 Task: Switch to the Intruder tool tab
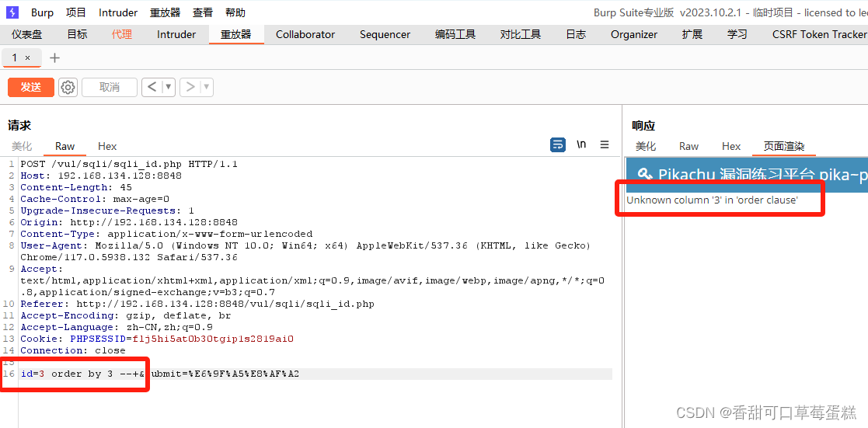click(176, 34)
